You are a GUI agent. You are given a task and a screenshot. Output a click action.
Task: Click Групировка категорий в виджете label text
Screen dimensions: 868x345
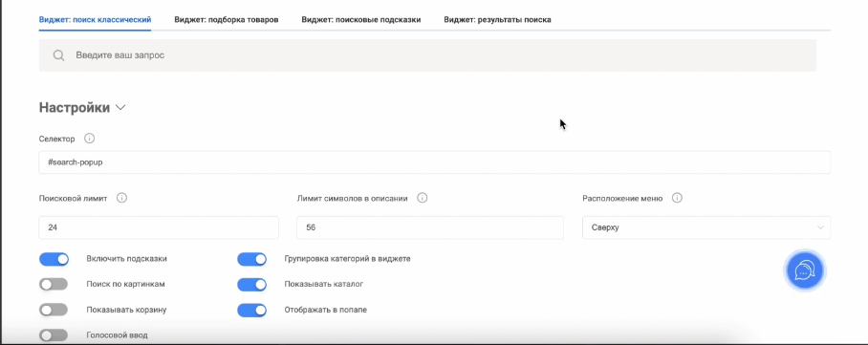point(348,259)
